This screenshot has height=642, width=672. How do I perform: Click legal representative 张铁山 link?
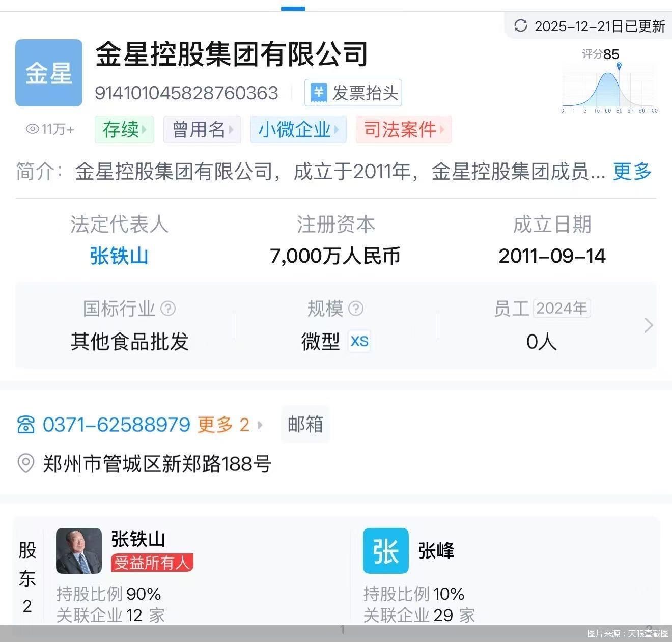click(x=118, y=256)
